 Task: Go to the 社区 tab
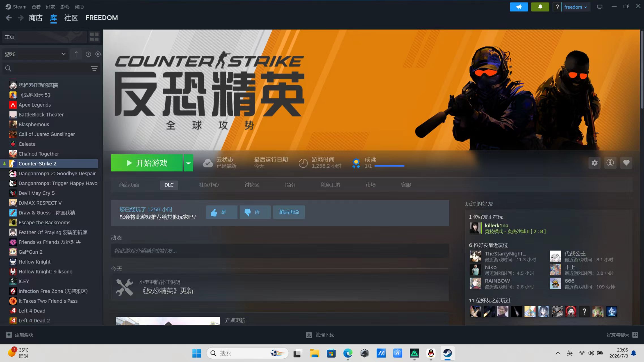[71, 18]
